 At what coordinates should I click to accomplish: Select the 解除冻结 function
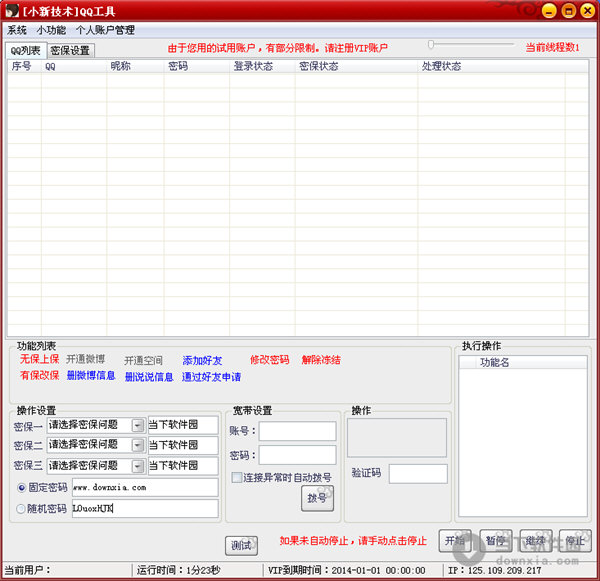pyautogui.click(x=321, y=360)
